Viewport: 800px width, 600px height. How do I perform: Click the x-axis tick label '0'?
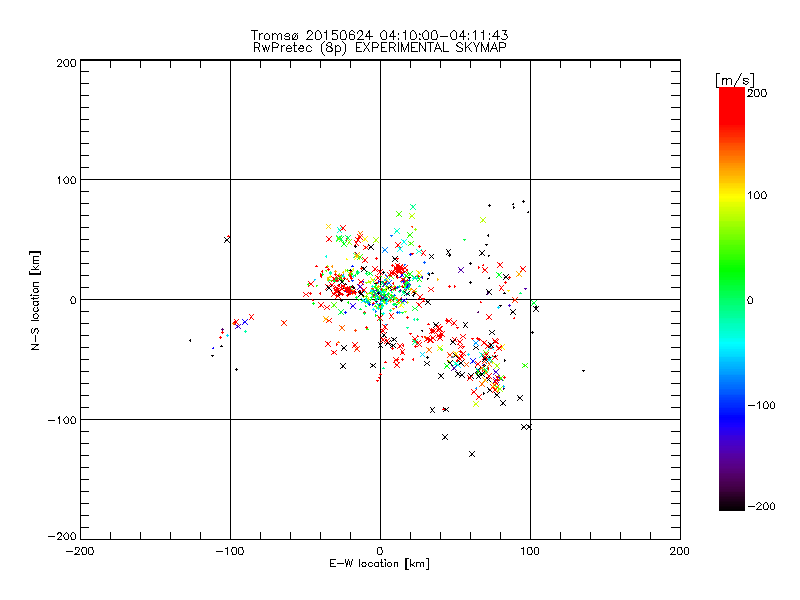(x=380, y=551)
